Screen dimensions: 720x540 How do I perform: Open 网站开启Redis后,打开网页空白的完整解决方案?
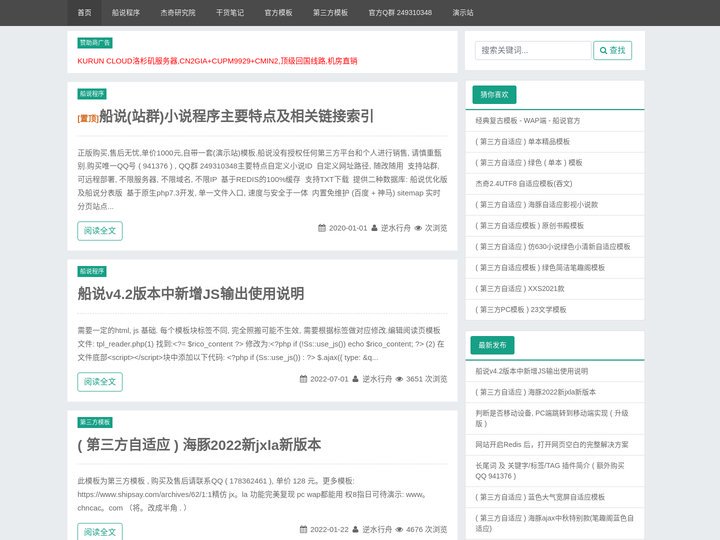click(x=552, y=444)
